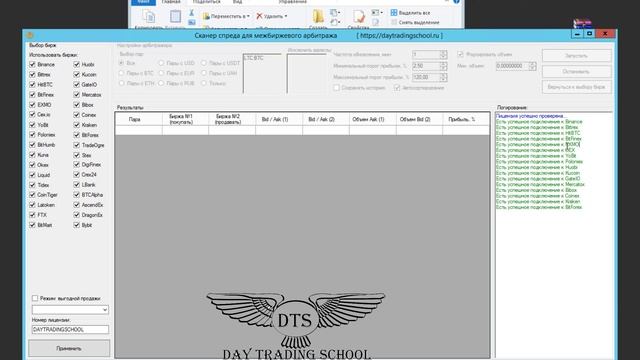Screen dimensions: 640x360
Task: Uncheck the Binance exchange
Action: click(32, 64)
